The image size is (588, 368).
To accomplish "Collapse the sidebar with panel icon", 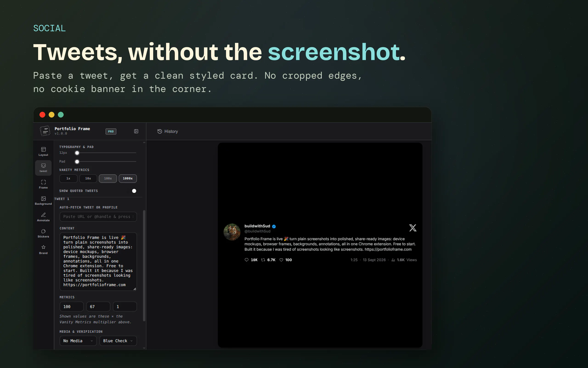I will tap(136, 131).
